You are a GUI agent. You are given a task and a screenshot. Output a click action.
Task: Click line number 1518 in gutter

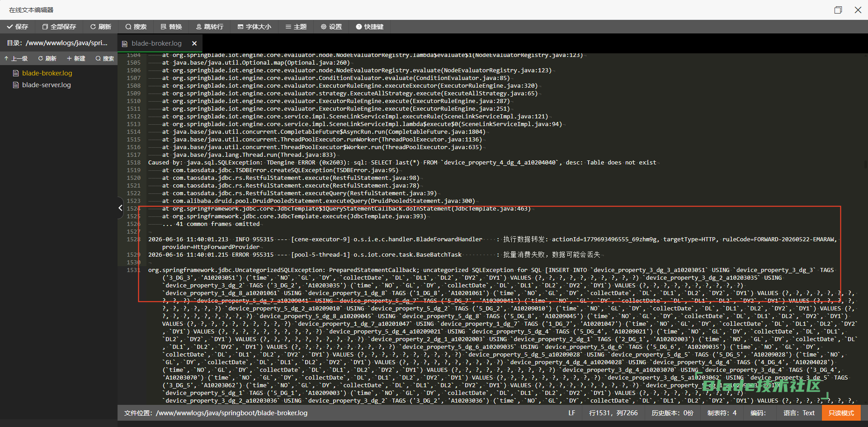point(133,163)
